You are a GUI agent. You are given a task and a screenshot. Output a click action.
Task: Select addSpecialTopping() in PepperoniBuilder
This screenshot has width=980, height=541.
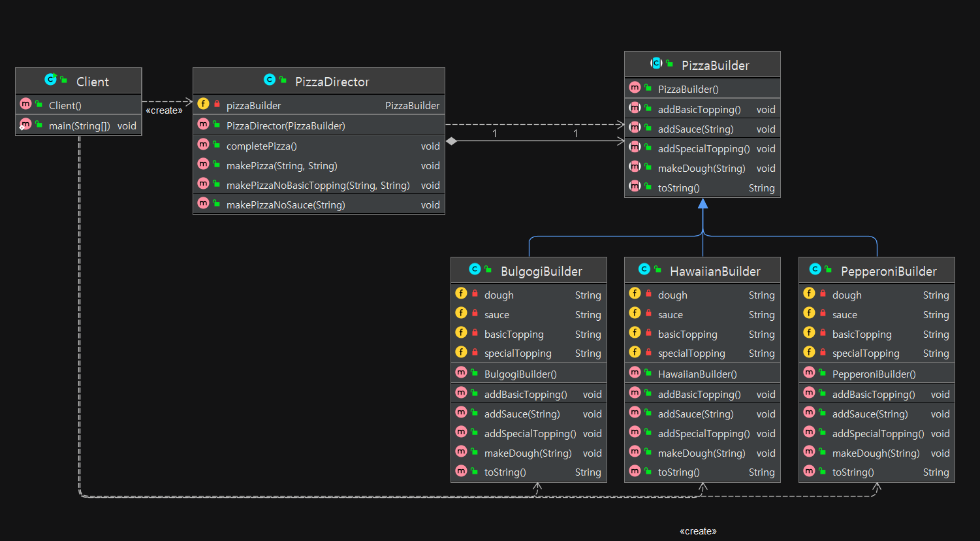(x=877, y=434)
